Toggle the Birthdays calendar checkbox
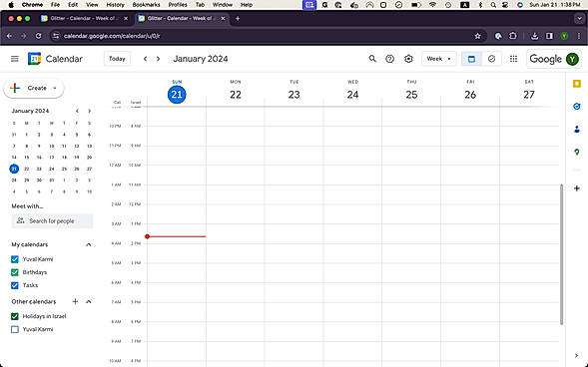The width and height of the screenshot is (588, 367). 15,272
